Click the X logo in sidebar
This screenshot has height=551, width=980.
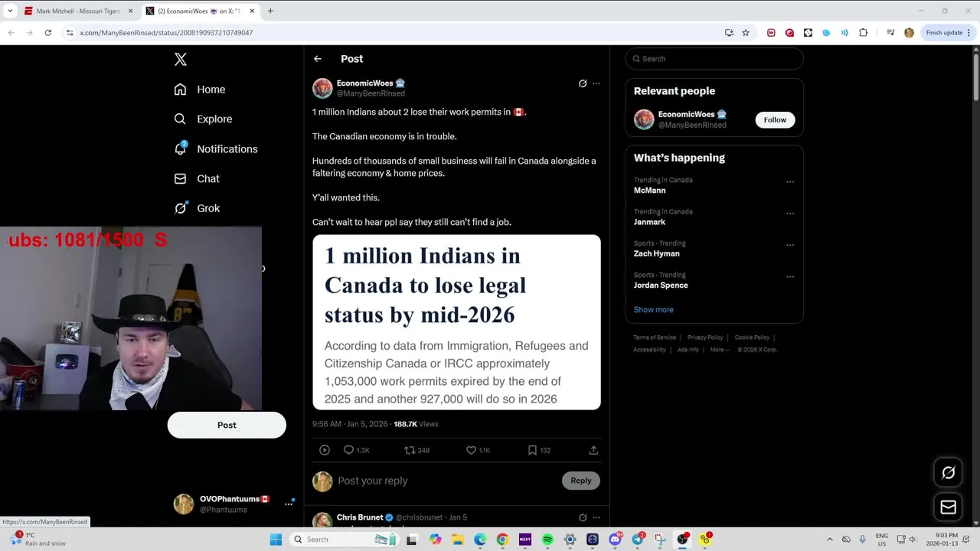(x=180, y=60)
